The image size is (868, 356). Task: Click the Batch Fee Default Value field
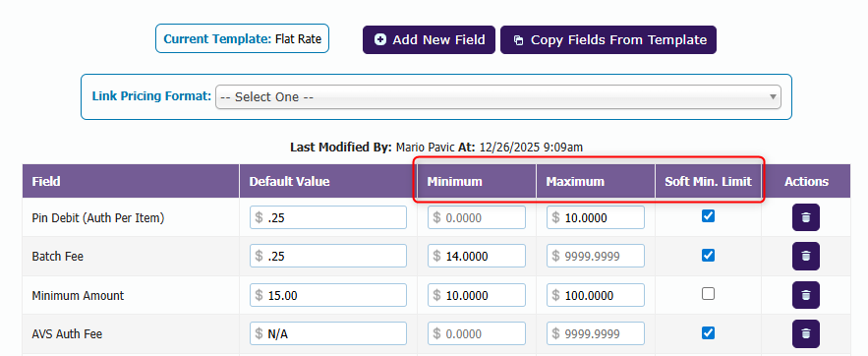point(327,257)
